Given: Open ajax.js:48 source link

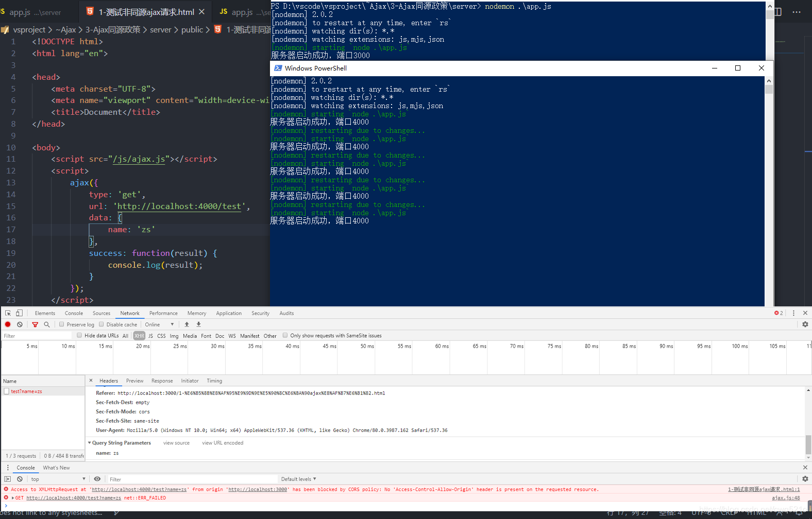Looking at the screenshot, I should pos(786,498).
